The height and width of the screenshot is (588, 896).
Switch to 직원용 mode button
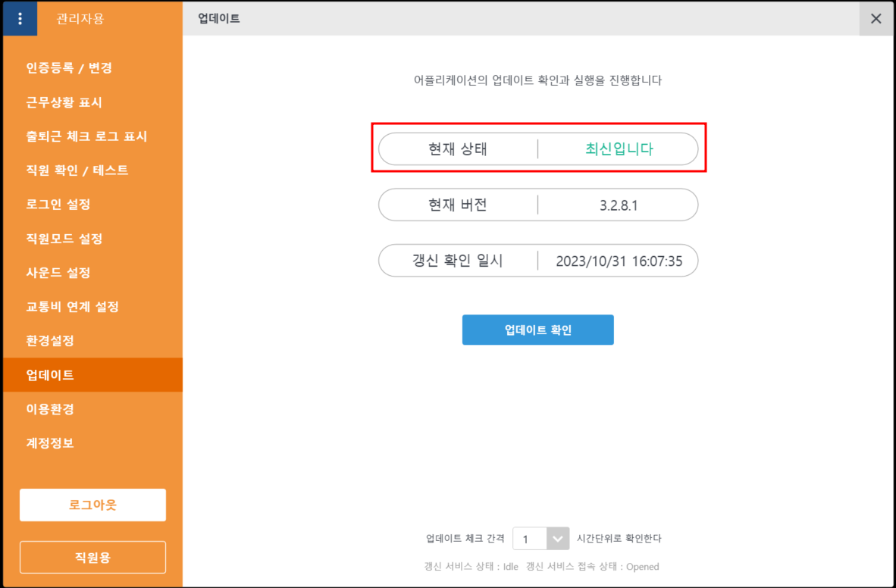pyautogui.click(x=92, y=558)
